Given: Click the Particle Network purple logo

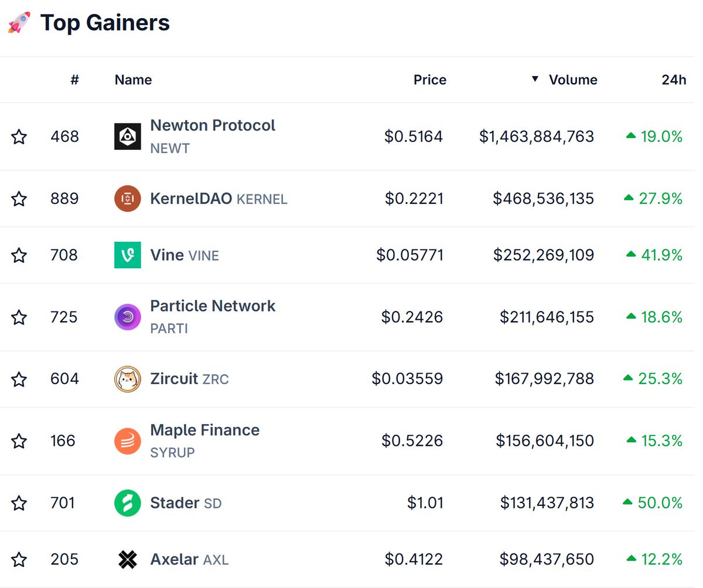Looking at the screenshot, I should click(127, 317).
